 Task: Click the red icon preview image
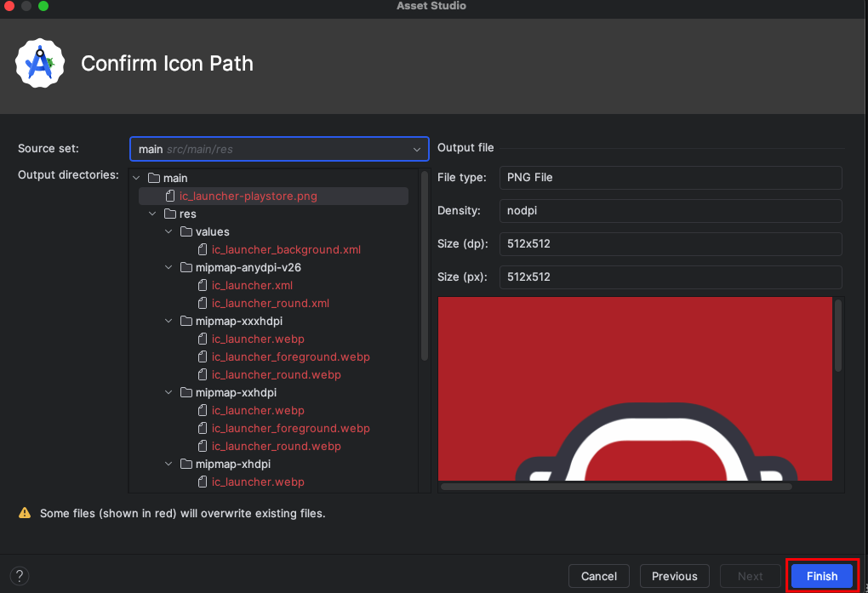point(635,389)
